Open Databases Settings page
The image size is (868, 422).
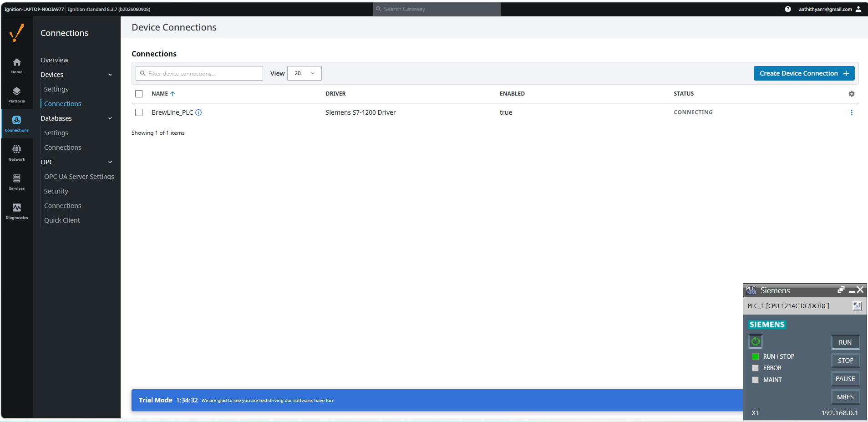point(56,133)
